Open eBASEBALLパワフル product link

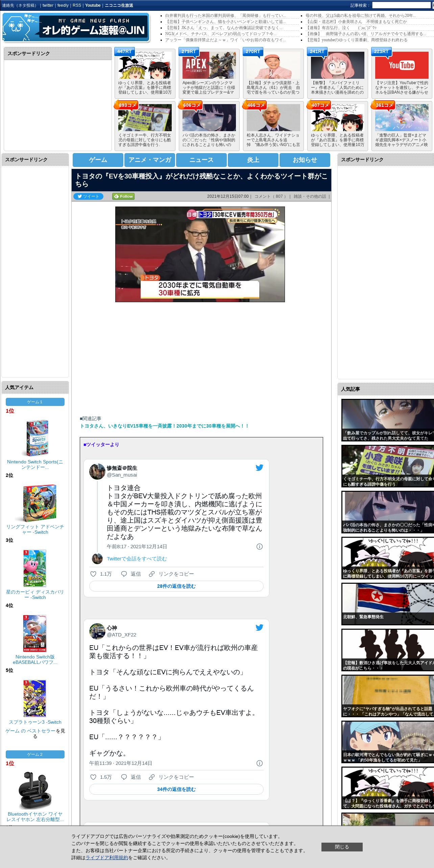tap(35, 659)
